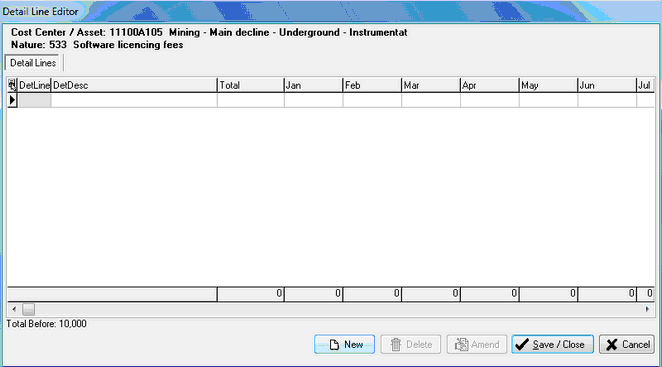Click the horizontal scrollbar left arrow
Screen dimensions: 662x367
tap(14, 309)
